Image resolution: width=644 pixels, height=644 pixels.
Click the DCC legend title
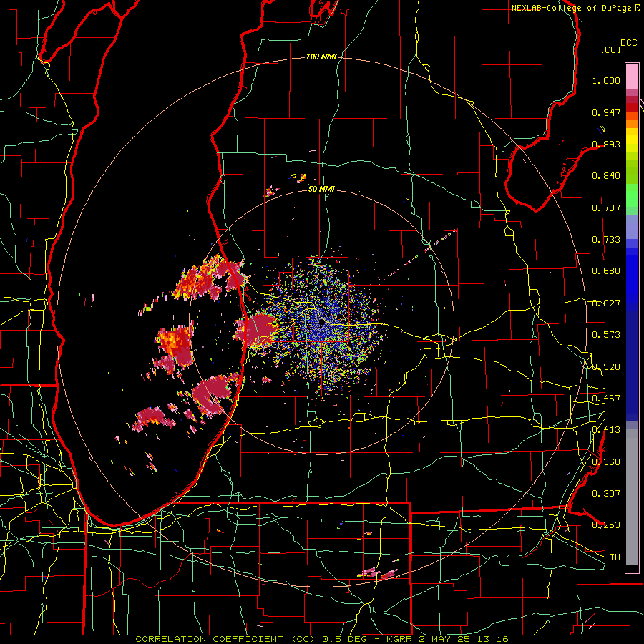[629, 43]
